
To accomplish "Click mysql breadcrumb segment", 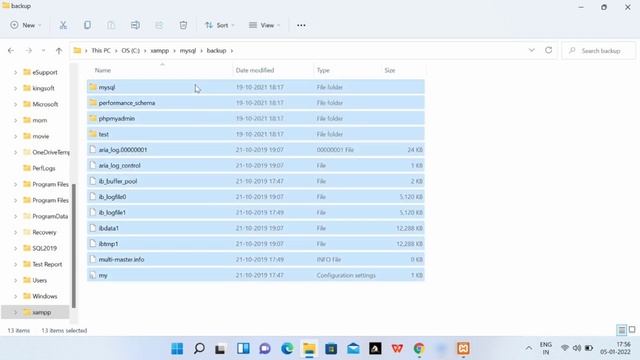I will tap(188, 51).
